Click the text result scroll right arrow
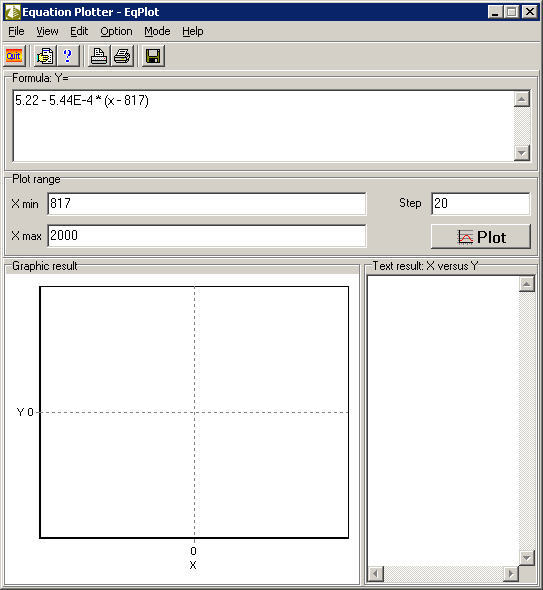Viewport: 543px width, 590px height. point(511,574)
